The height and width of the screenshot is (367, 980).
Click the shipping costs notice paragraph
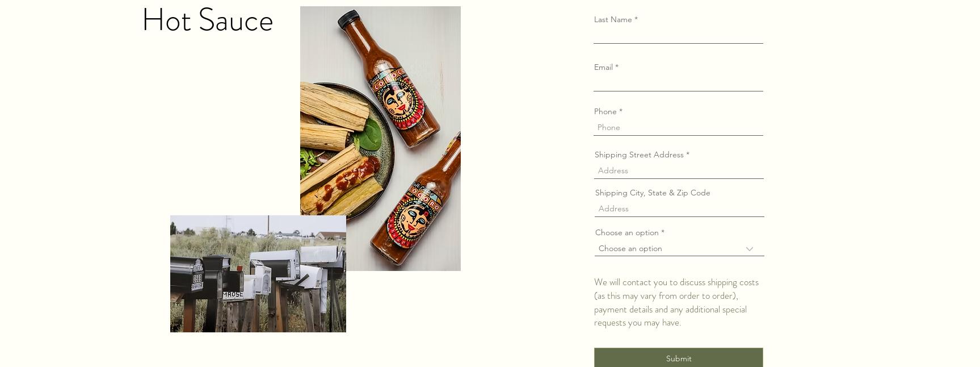pos(676,302)
